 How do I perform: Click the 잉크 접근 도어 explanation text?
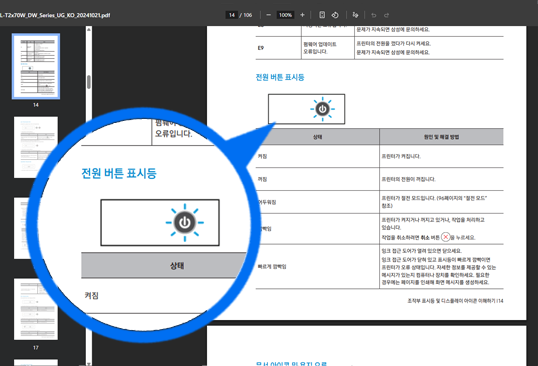pyautogui.click(x=438, y=267)
